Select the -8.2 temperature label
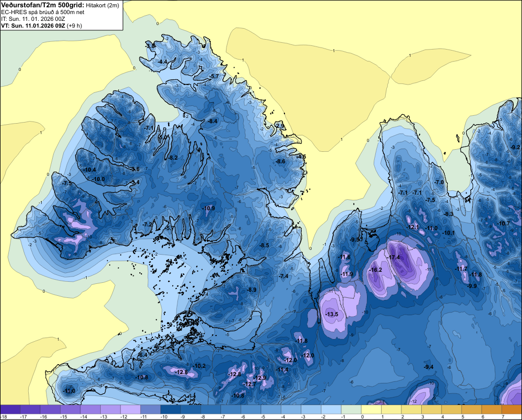Screen dimensions: 522x420 coord(173,158)
